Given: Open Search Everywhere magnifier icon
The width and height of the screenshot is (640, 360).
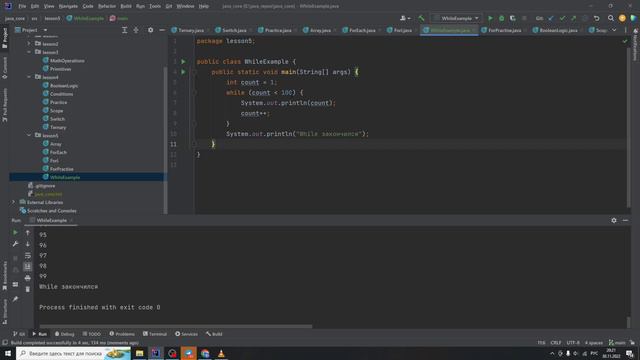Looking at the screenshot, I should click(x=611, y=18).
